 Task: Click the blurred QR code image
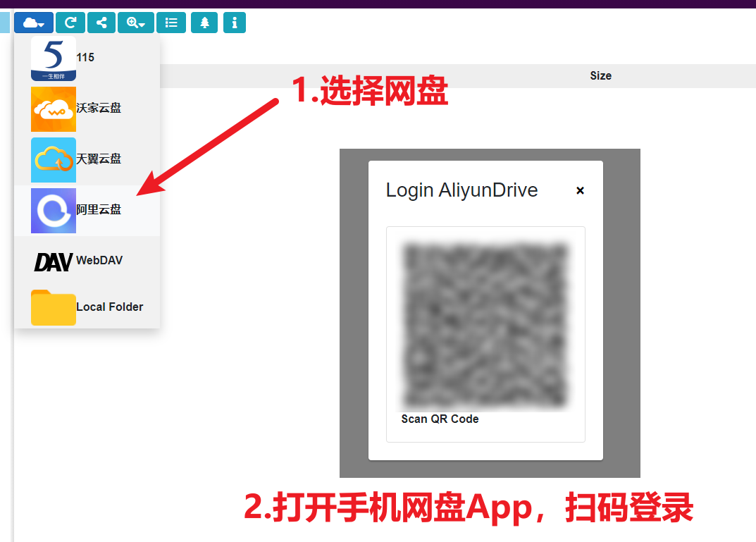485,324
